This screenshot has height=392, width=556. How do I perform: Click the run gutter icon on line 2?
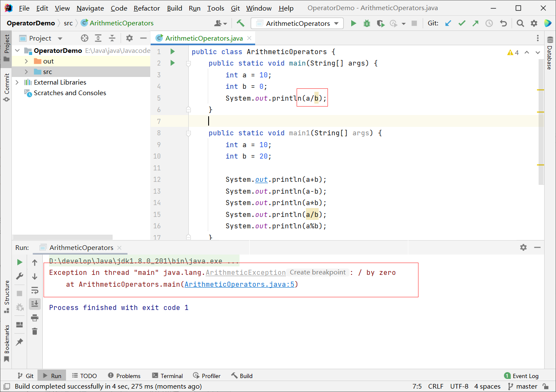[x=173, y=63]
